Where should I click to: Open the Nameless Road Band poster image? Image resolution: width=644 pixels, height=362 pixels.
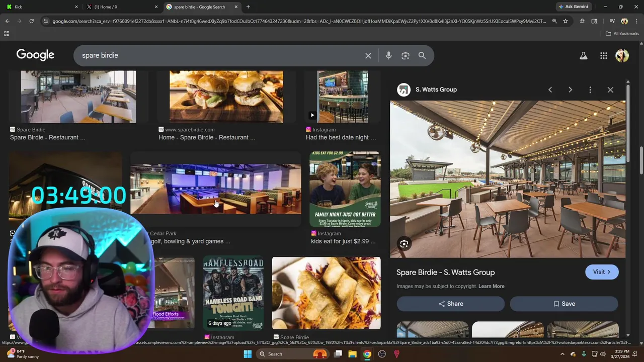coord(233,294)
